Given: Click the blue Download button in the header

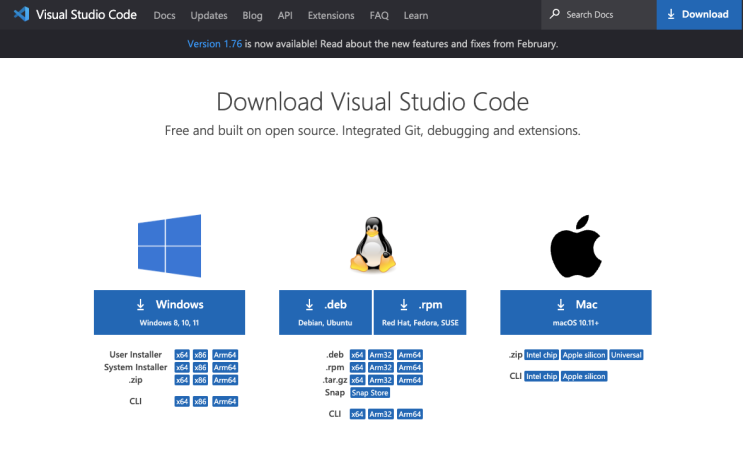Looking at the screenshot, I should point(699,15).
